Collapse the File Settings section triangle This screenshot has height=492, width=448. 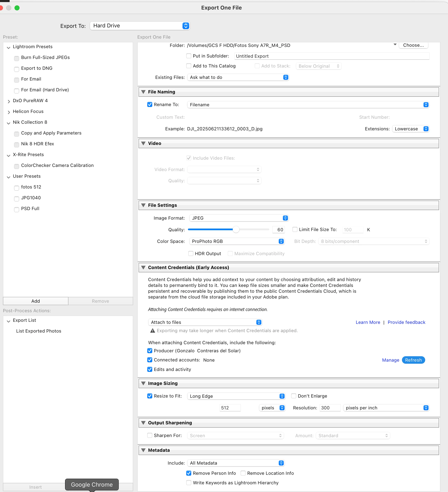coord(143,205)
